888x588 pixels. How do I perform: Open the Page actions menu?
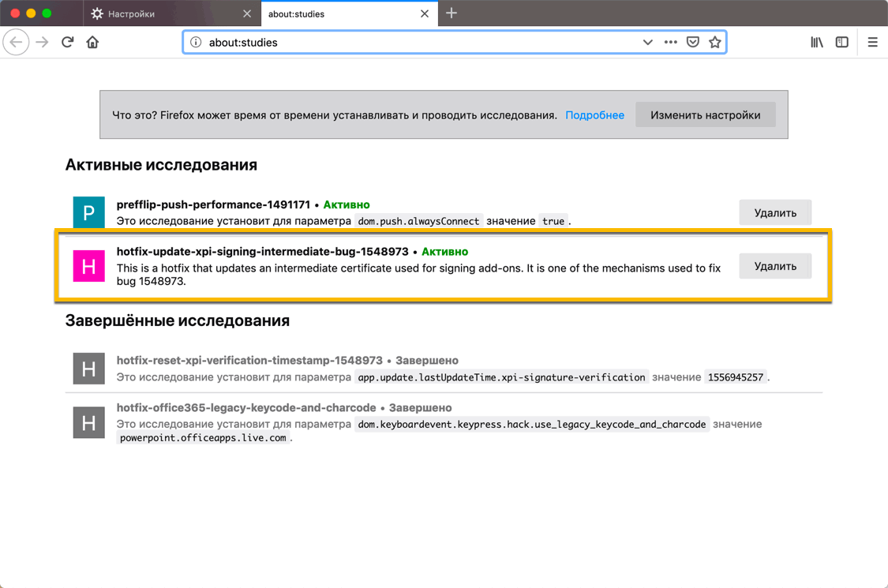pos(669,42)
